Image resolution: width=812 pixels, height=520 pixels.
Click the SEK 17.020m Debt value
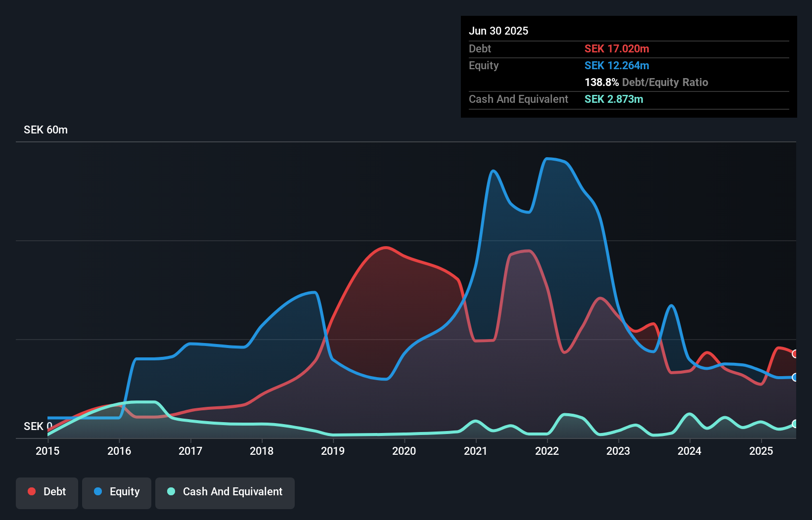click(617, 48)
